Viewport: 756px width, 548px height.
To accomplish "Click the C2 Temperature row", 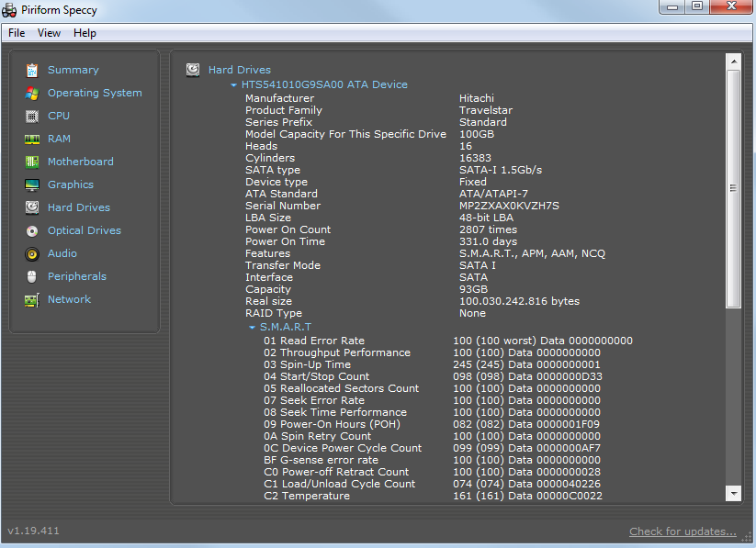I will pos(434,496).
